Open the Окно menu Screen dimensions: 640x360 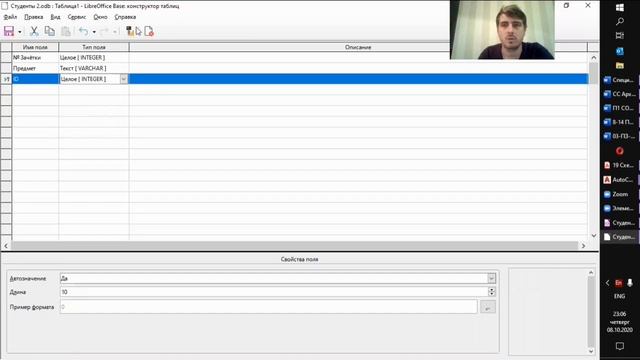click(x=100, y=17)
